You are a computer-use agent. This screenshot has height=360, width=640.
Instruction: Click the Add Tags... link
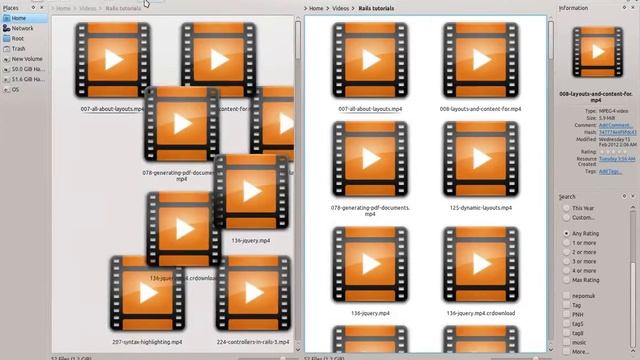pos(610,171)
